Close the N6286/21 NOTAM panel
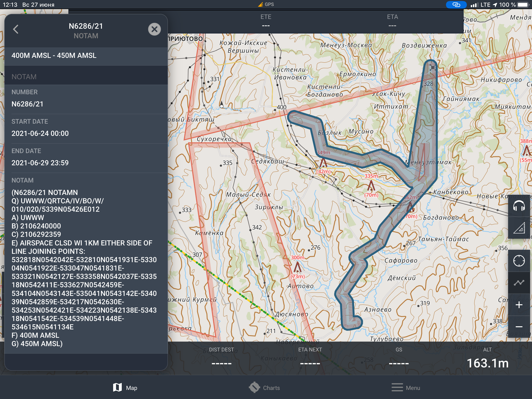 point(154,29)
